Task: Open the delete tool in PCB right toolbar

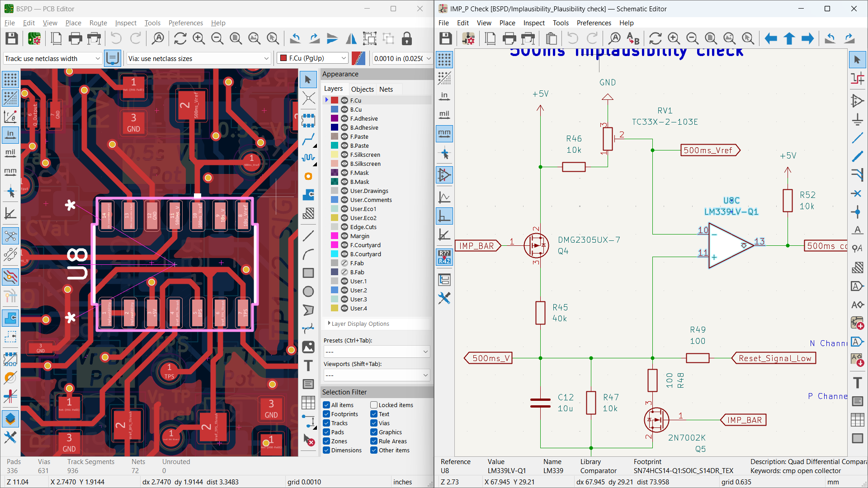Action: [x=309, y=441]
